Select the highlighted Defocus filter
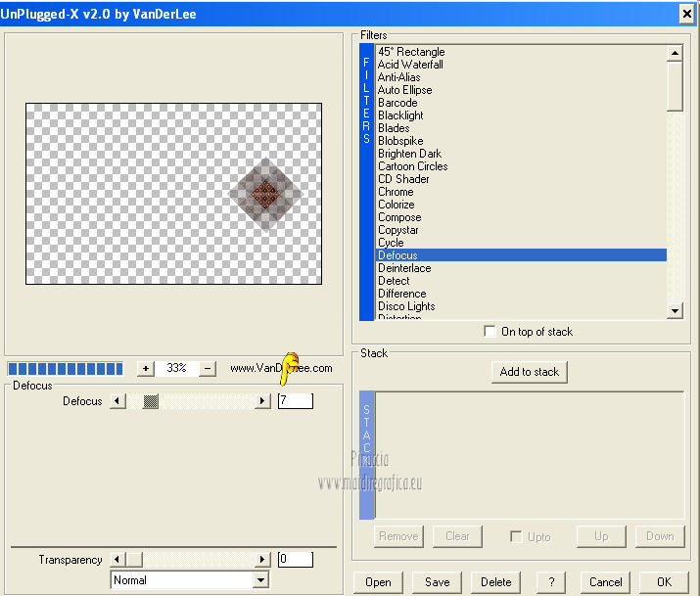This screenshot has height=596, width=700. click(x=521, y=255)
